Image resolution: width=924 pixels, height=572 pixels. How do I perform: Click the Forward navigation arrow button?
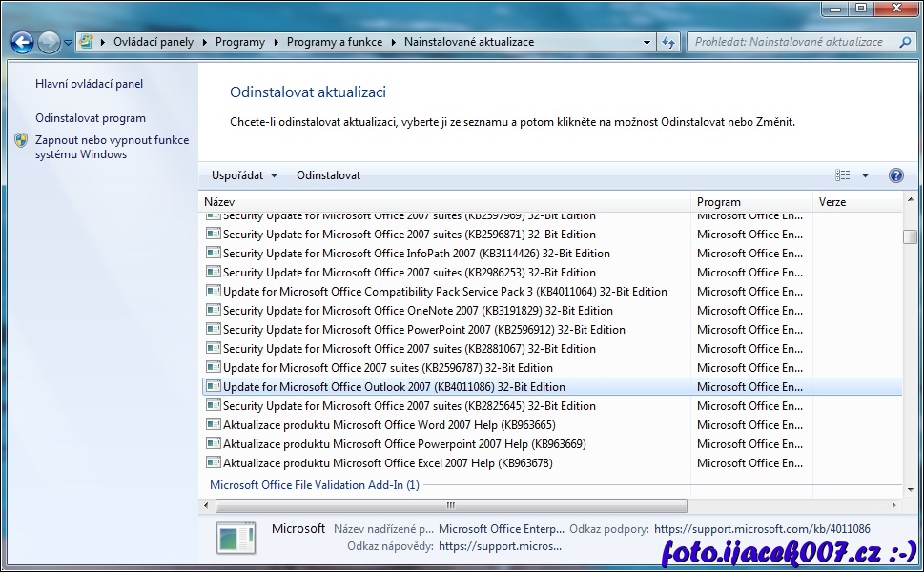49,42
